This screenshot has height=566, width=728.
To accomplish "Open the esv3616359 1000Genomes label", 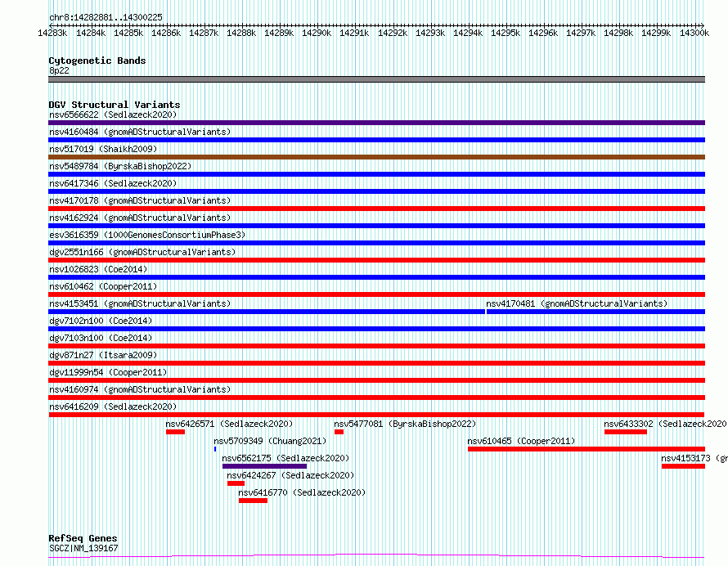I will tap(147, 235).
